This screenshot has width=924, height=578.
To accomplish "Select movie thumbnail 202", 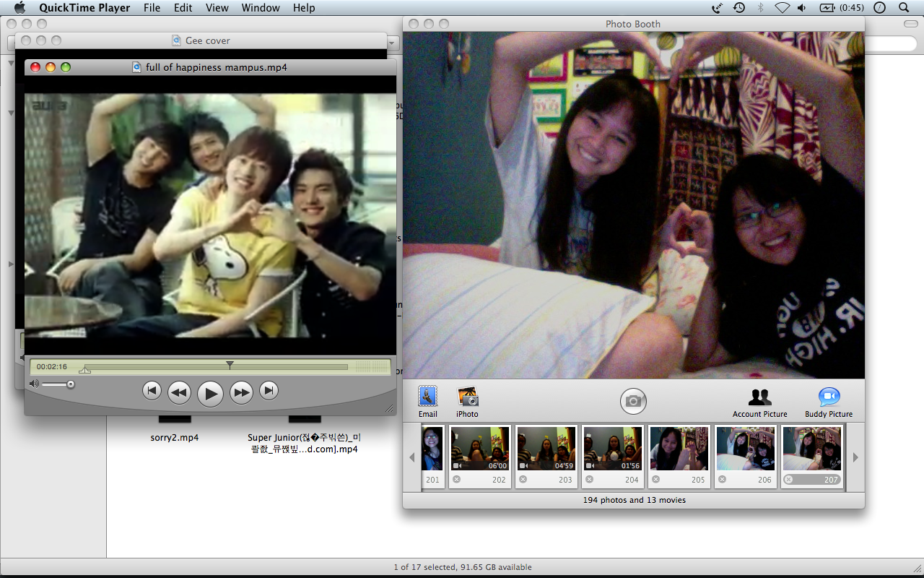I will pos(479,456).
